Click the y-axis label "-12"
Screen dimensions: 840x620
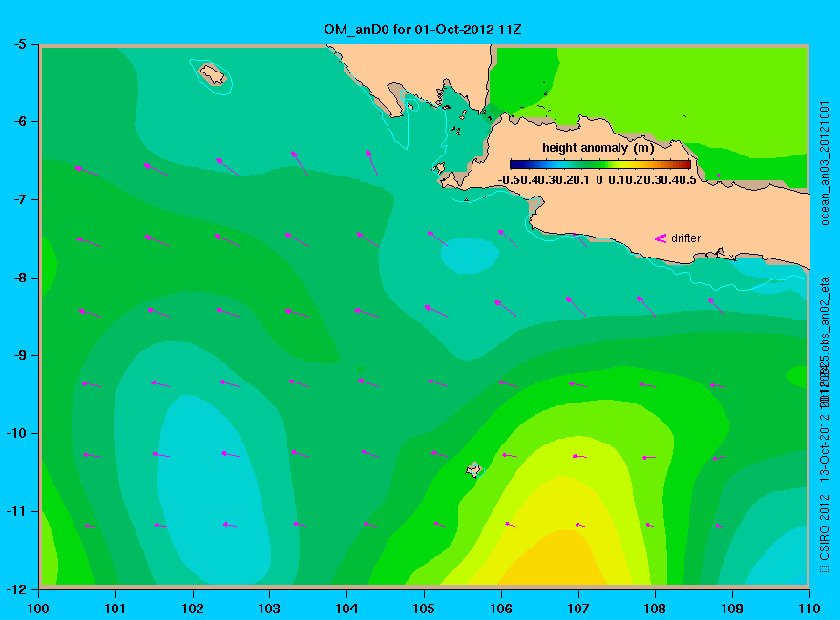coord(16,589)
